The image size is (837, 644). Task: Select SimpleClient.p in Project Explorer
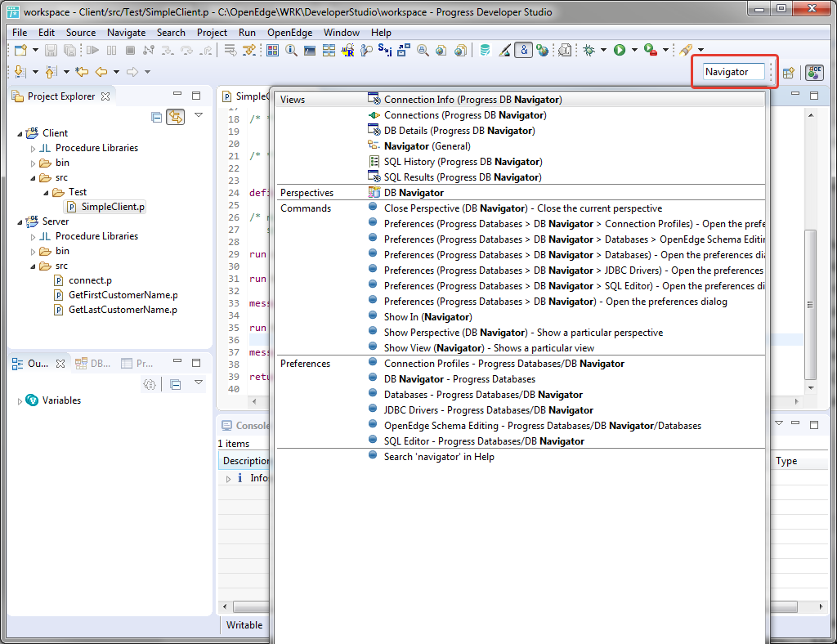pyautogui.click(x=112, y=207)
